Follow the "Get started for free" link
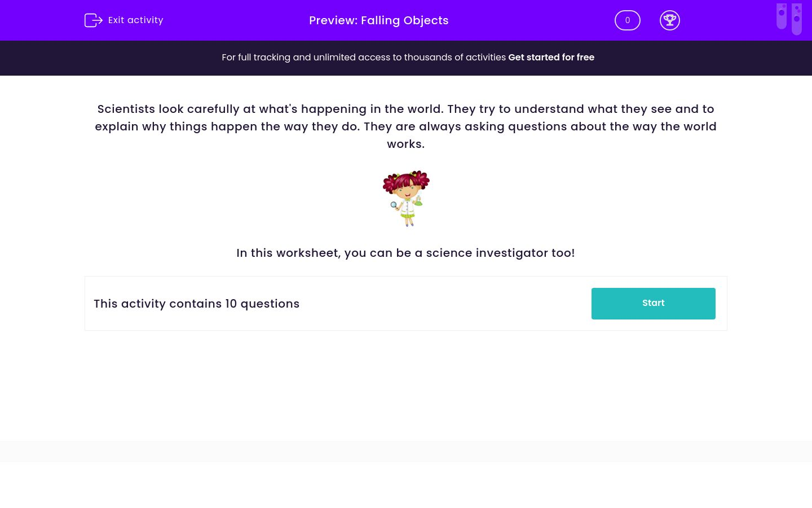 coord(551,58)
